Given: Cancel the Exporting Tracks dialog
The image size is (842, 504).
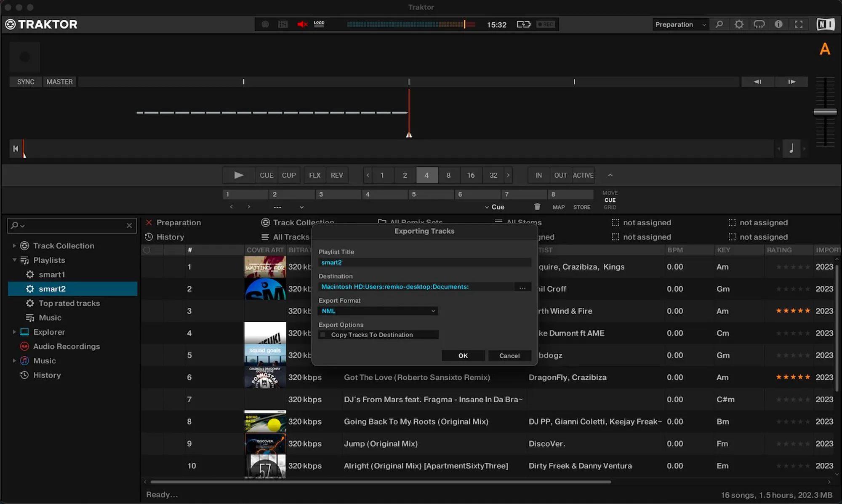Looking at the screenshot, I should [509, 356].
